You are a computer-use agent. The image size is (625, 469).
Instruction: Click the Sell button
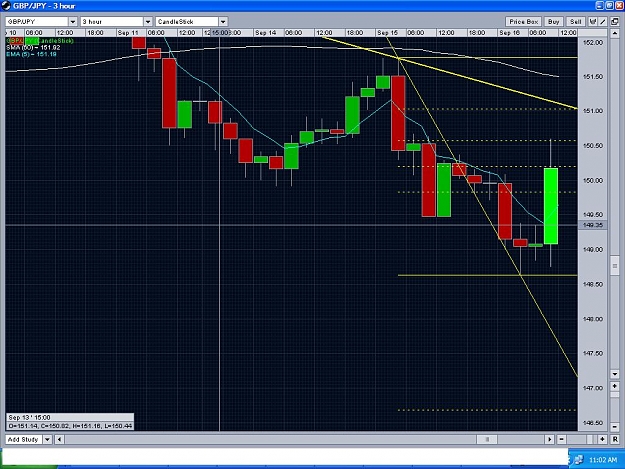pyautogui.click(x=575, y=22)
